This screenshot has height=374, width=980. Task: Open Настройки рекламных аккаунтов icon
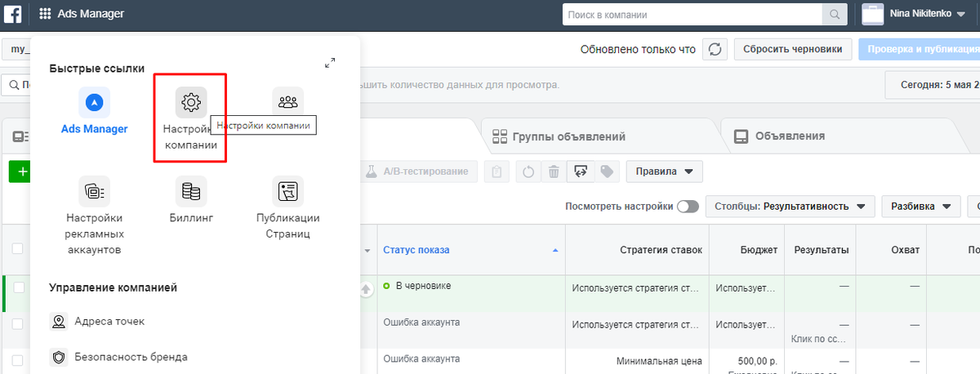click(x=94, y=191)
